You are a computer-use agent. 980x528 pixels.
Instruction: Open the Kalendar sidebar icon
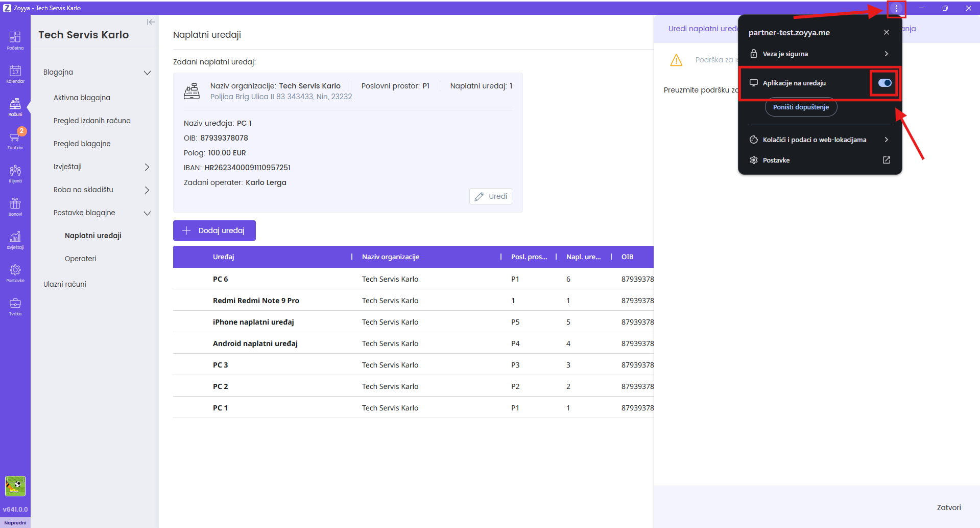tap(15, 74)
